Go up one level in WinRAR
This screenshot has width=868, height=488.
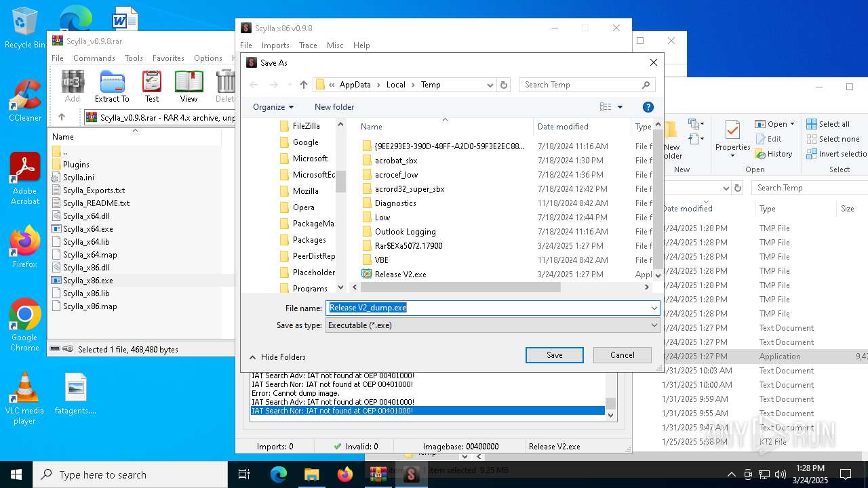pyautogui.click(x=62, y=117)
